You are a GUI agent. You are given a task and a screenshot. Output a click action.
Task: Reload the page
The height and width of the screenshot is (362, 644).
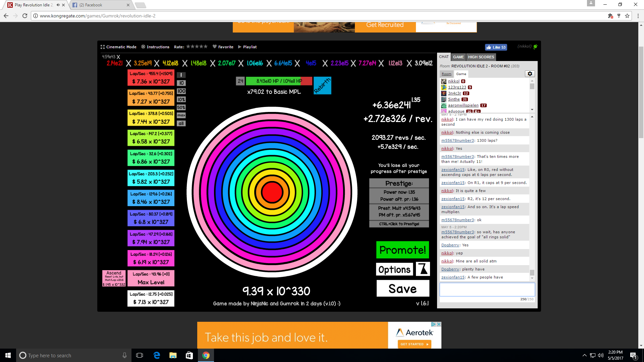point(25,16)
